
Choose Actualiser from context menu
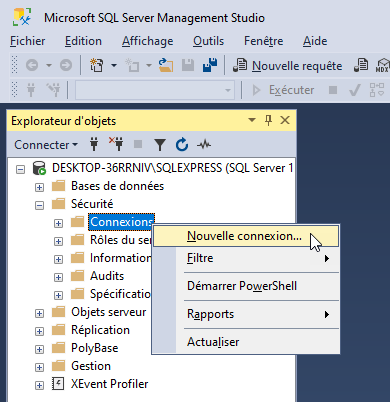point(246,342)
